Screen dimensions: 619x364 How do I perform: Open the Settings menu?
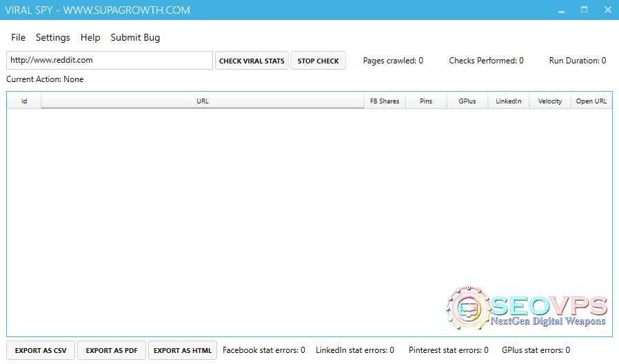53,37
